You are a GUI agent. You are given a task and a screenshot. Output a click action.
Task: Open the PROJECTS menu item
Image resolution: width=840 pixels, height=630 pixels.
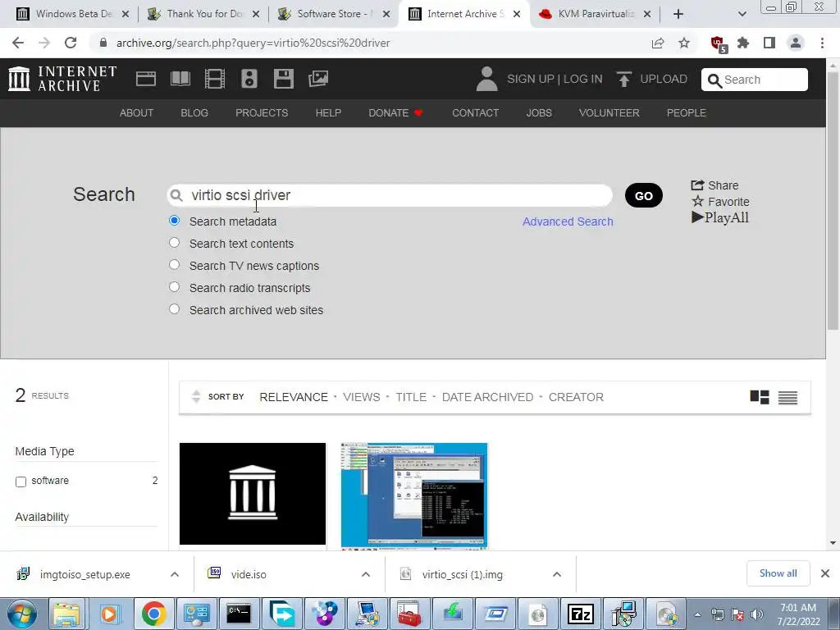(x=262, y=113)
